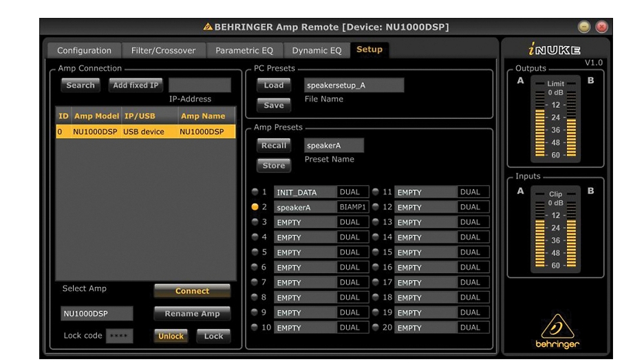Viewport: 633px width, 364px height.
Task: Click the INIT_DATA preset name
Action: click(x=305, y=192)
